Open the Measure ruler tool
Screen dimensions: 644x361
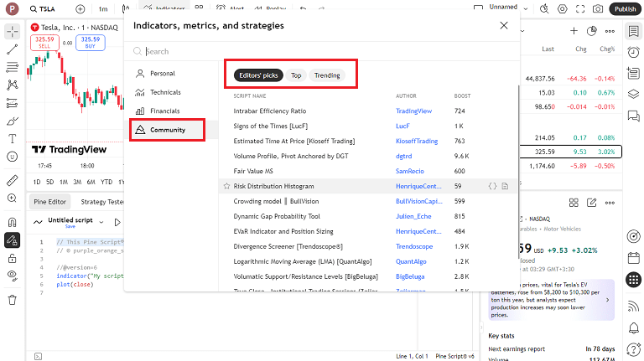(x=12, y=180)
